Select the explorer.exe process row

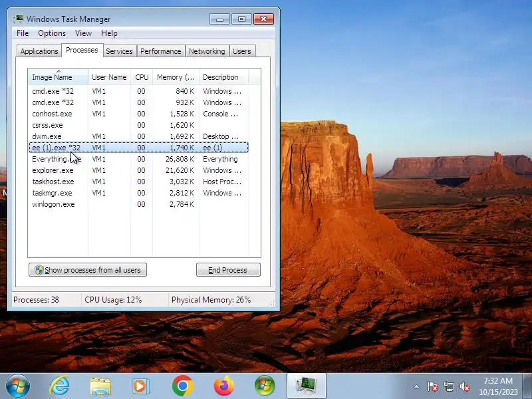coord(139,170)
